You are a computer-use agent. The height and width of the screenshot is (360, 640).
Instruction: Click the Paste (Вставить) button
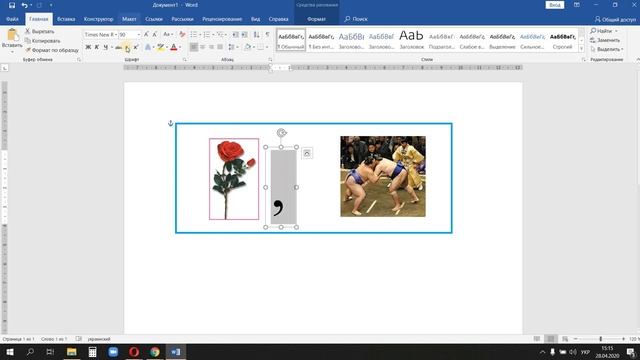point(12,41)
